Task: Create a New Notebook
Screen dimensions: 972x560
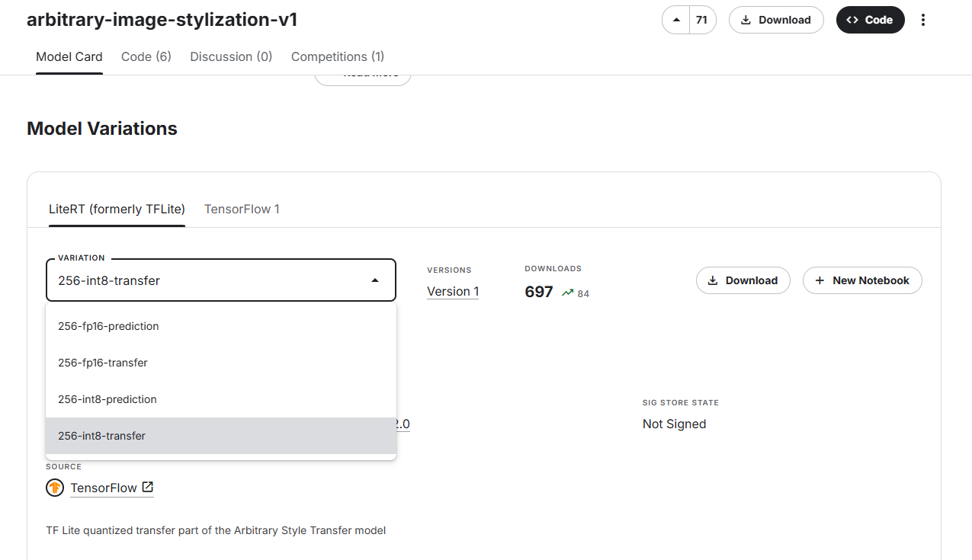Action: pos(862,280)
